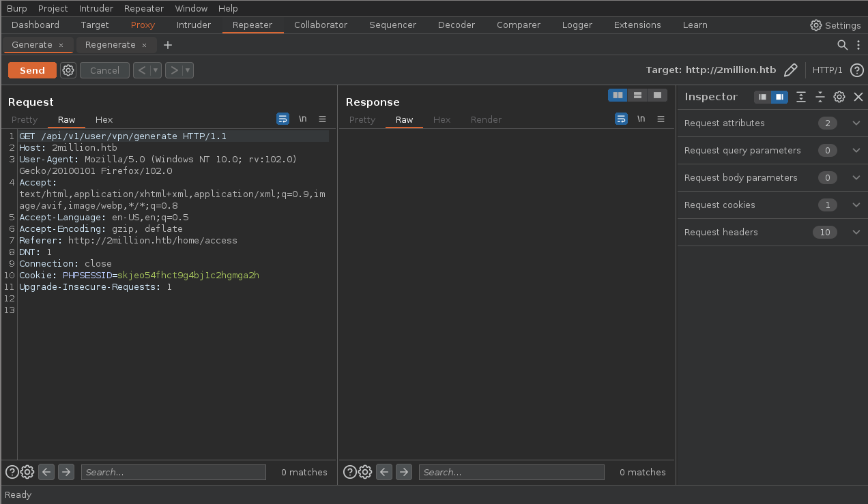Open the HTTP/1 protocol selector
868x504 pixels.
[x=827, y=70]
